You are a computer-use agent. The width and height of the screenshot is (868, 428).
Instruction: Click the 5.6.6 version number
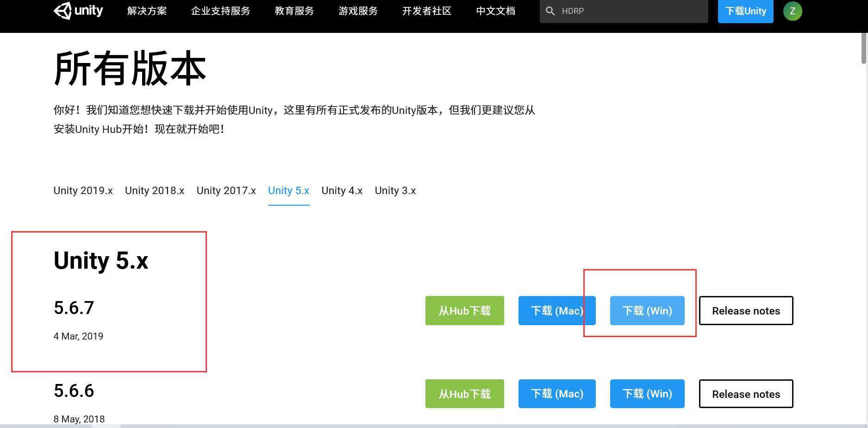(x=74, y=391)
